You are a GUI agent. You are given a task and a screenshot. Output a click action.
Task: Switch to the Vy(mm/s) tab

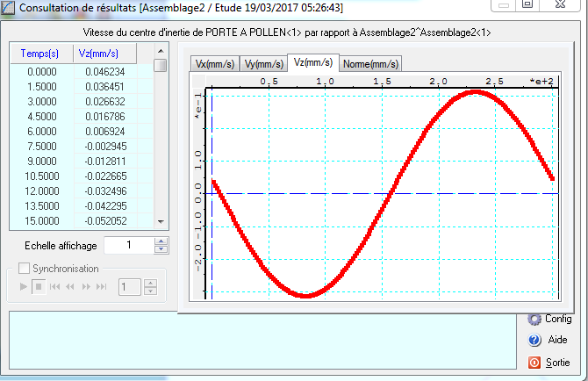[x=263, y=64]
